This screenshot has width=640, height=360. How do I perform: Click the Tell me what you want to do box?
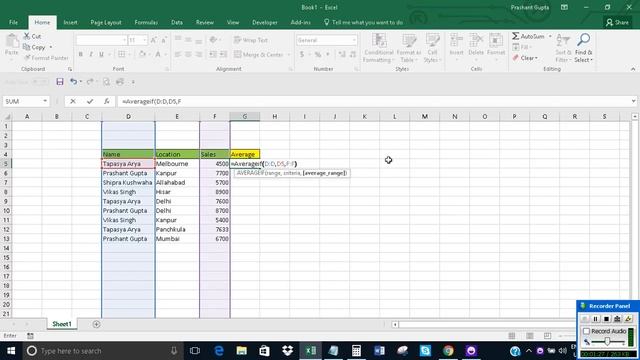coord(363,22)
